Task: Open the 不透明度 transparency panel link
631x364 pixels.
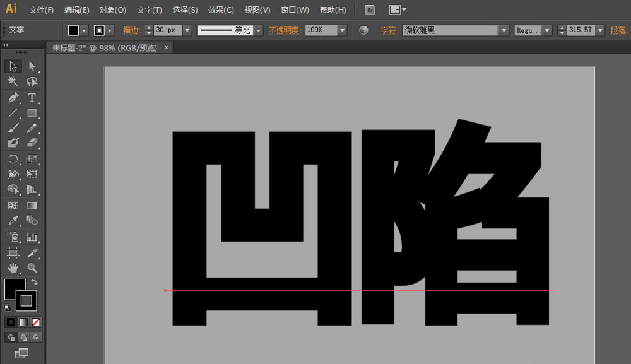Action: coord(285,30)
